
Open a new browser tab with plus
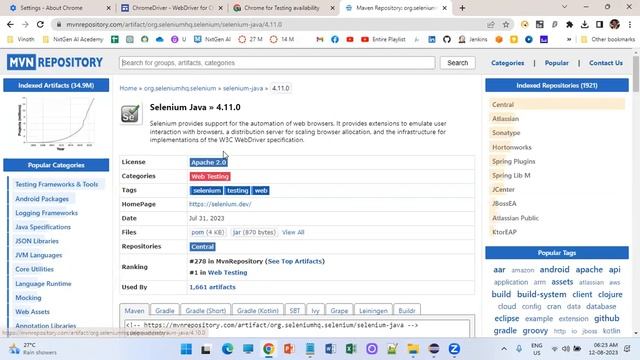462,8
